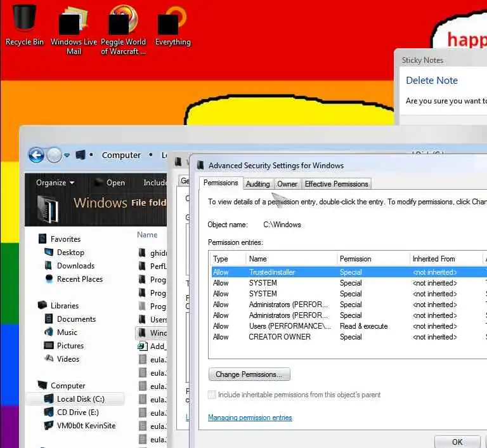Click the Explorer forward navigation button
Image resolution: width=487 pixels, height=448 pixels.
54,155
